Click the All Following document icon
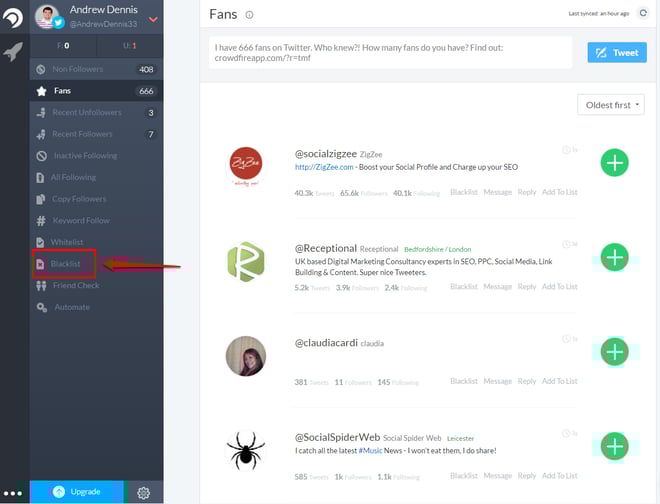This screenshot has width=660, height=504. (40, 178)
